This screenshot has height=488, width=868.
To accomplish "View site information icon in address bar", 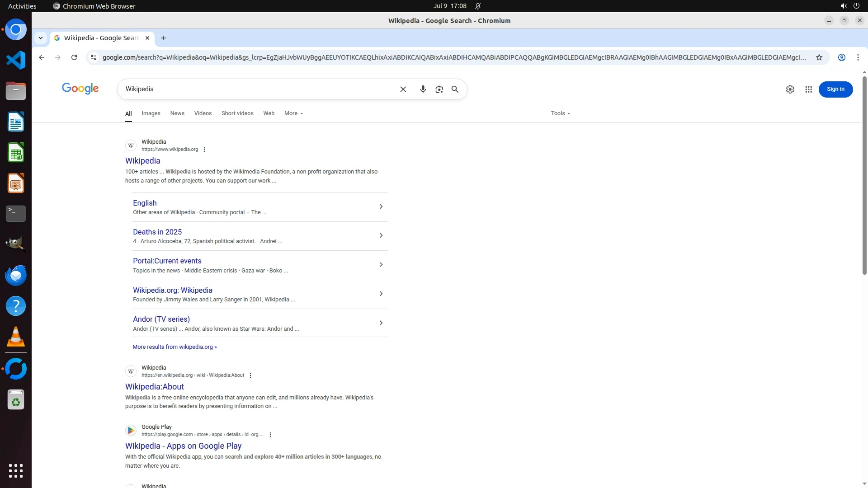I will pos(94,57).
